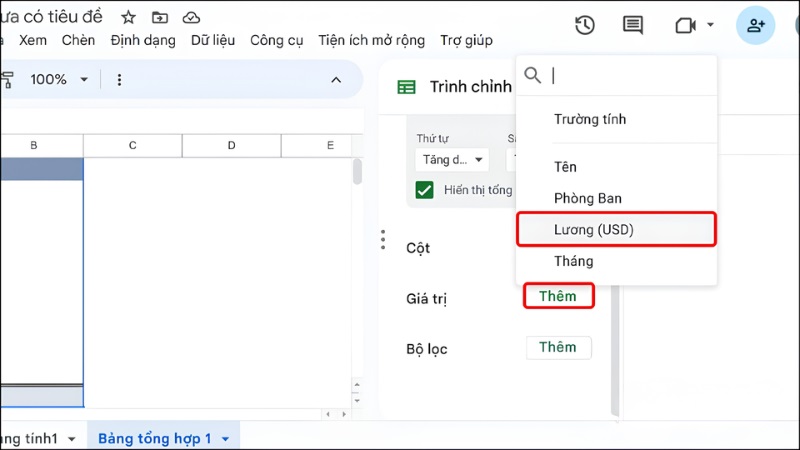
Task: Open first sheet tab dropdown arrow
Action: point(71,439)
